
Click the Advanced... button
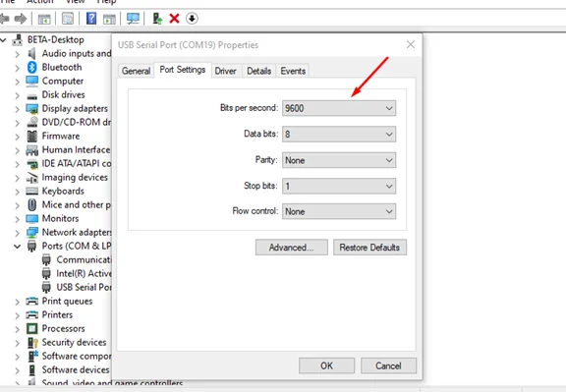point(291,248)
